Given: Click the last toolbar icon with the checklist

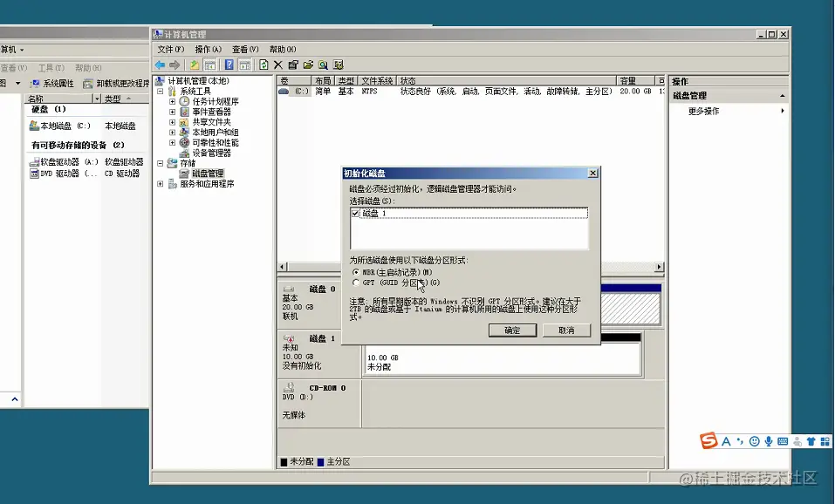Looking at the screenshot, I should coord(339,65).
